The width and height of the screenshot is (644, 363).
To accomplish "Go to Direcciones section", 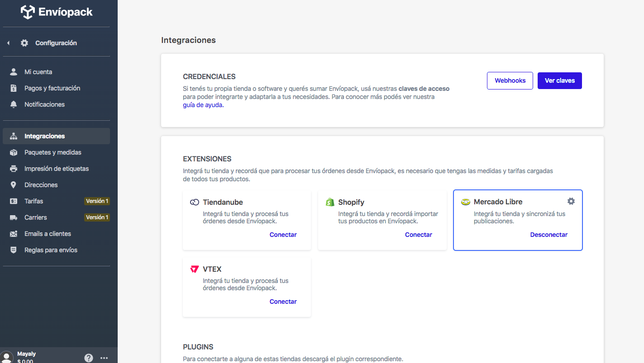I will click(57, 185).
